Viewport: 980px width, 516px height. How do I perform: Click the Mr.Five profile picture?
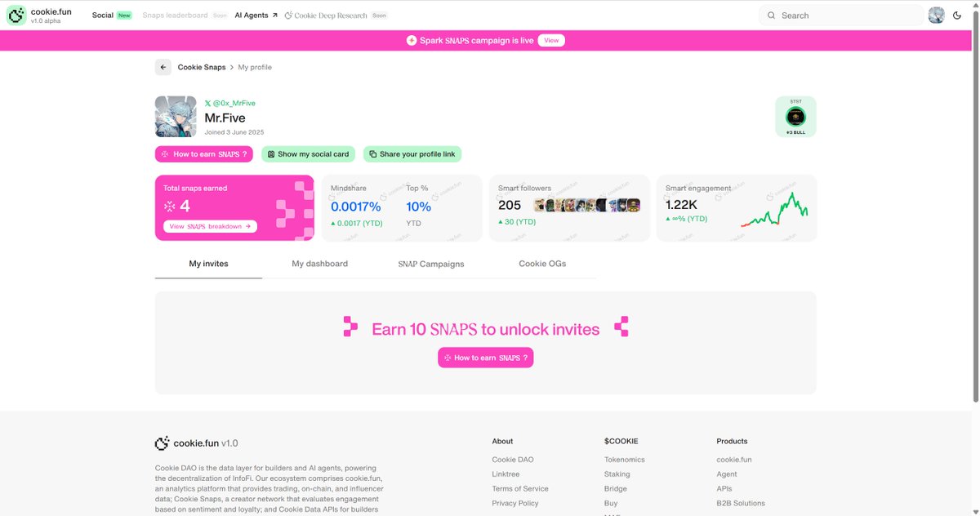tap(176, 117)
